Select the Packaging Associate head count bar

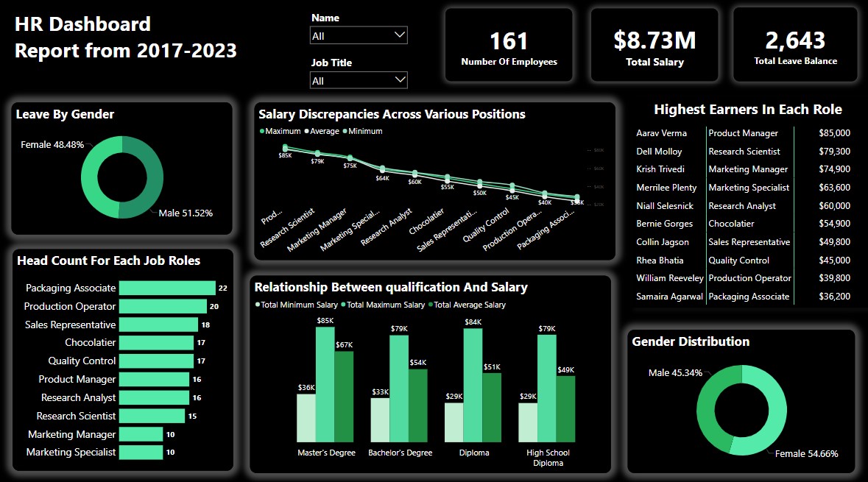pos(167,288)
